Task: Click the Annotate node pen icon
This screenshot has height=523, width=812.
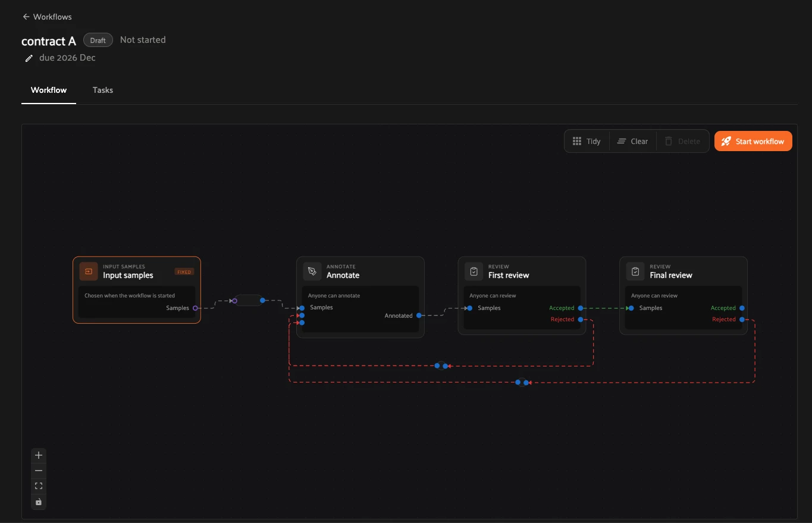Action: pyautogui.click(x=312, y=271)
